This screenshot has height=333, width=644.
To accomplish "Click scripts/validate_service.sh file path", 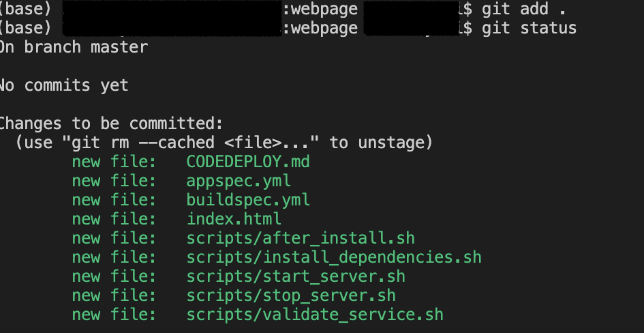I will coord(315,315).
